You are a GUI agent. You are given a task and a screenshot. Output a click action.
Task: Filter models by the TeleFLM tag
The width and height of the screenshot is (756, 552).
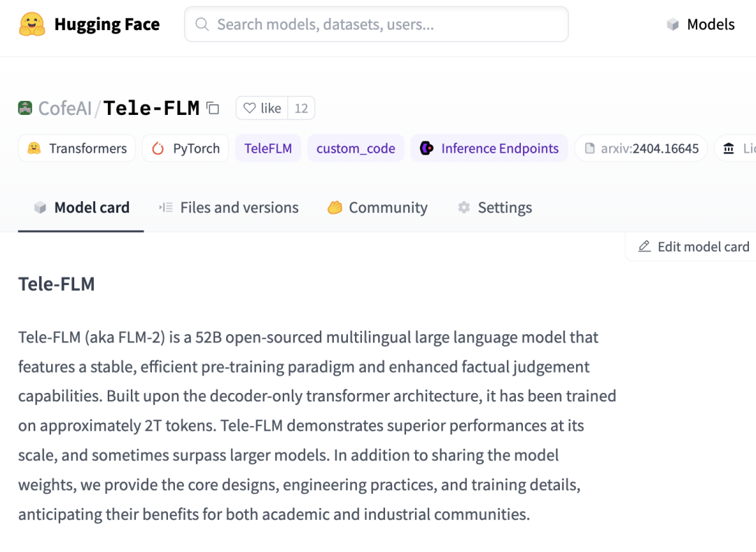pyautogui.click(x=267, y=148)
